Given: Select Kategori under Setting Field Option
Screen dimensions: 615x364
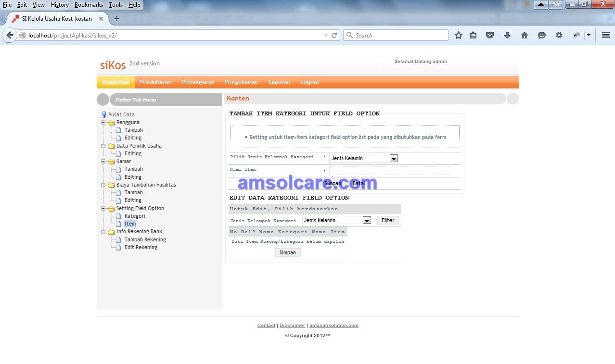Looking at the screenshot, I should [x=135, y=216].
